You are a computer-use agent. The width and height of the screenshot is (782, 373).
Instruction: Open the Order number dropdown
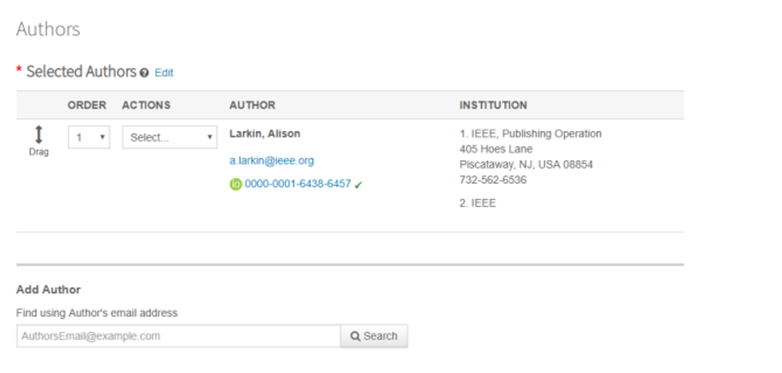[89, 137]
